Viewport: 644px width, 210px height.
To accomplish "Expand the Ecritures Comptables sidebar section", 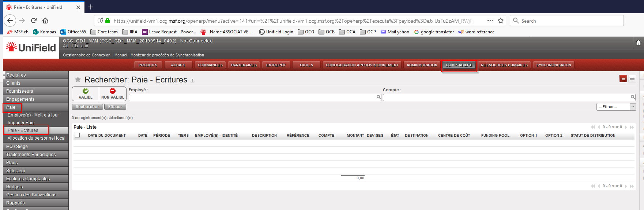I will [28, 179].
